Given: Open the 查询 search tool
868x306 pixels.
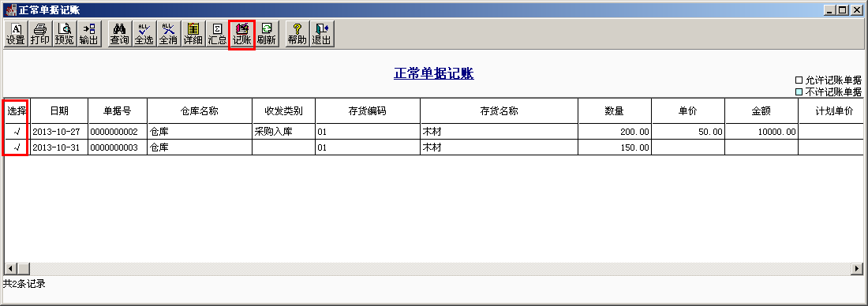Looking at the screenshot, I should point(120,35).
